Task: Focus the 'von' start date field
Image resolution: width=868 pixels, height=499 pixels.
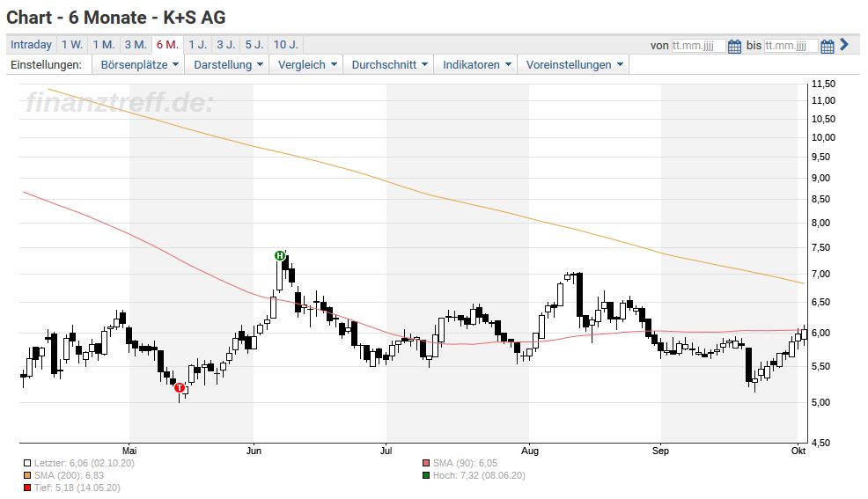Action: [x=698, y=46]
